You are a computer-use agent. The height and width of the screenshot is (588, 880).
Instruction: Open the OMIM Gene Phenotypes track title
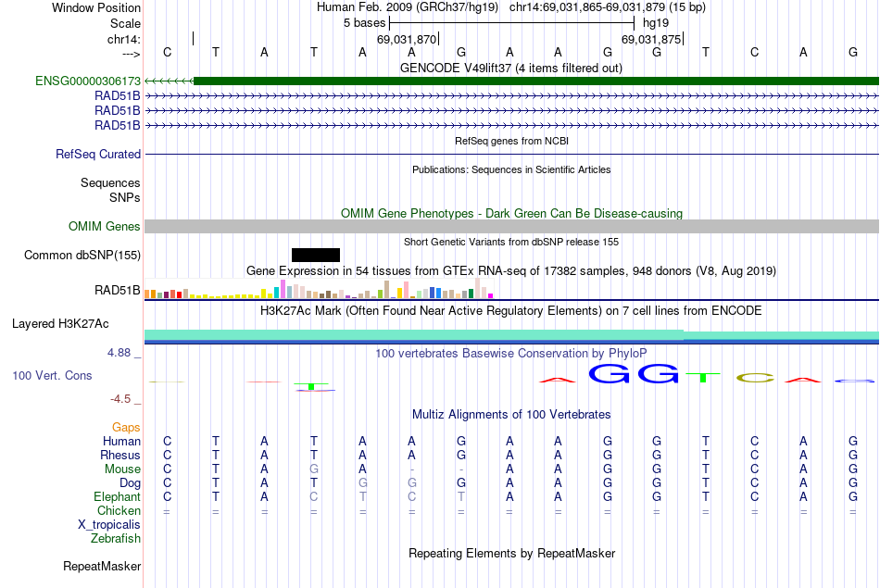tap(511, 213)
